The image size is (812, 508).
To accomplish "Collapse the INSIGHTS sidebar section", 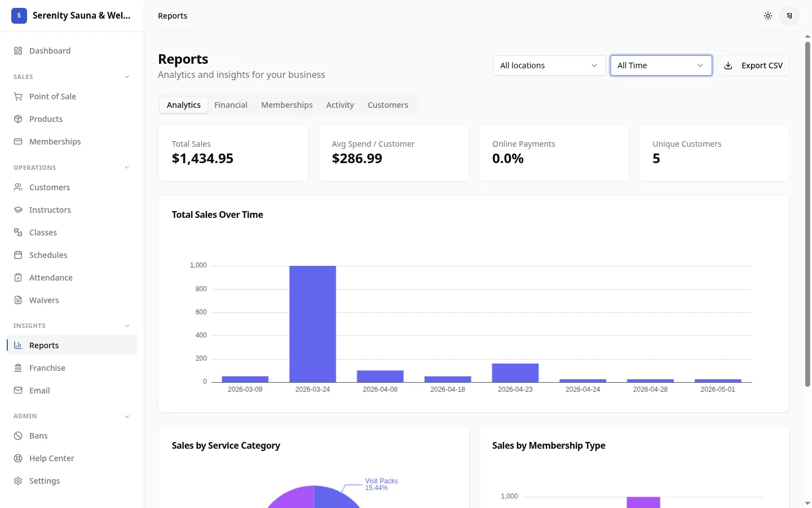I will point(127,326).
